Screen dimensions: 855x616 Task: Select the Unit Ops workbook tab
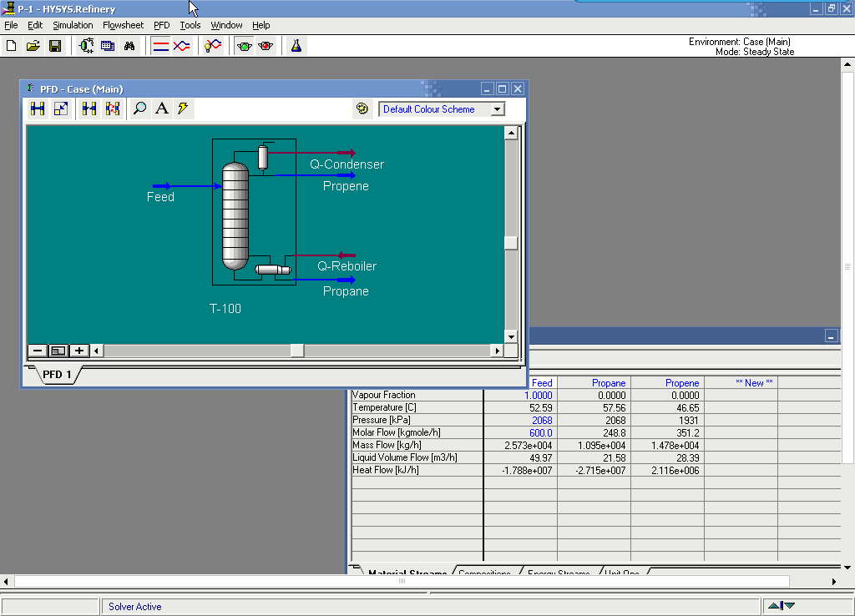(x=621, y=571)
